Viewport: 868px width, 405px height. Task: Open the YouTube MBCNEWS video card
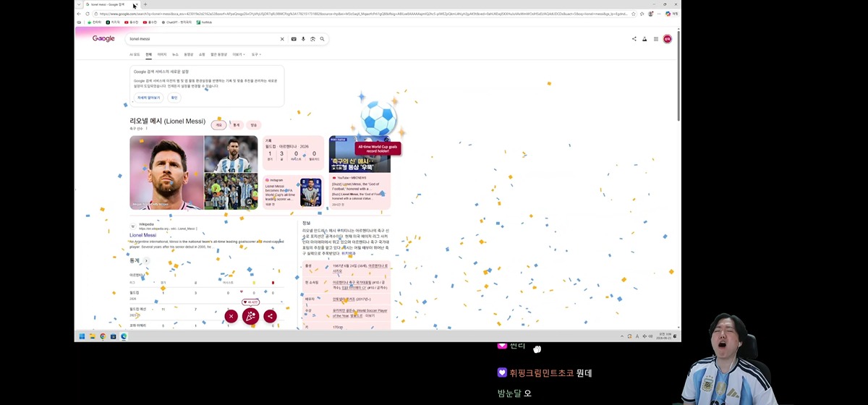coord(359,173)
